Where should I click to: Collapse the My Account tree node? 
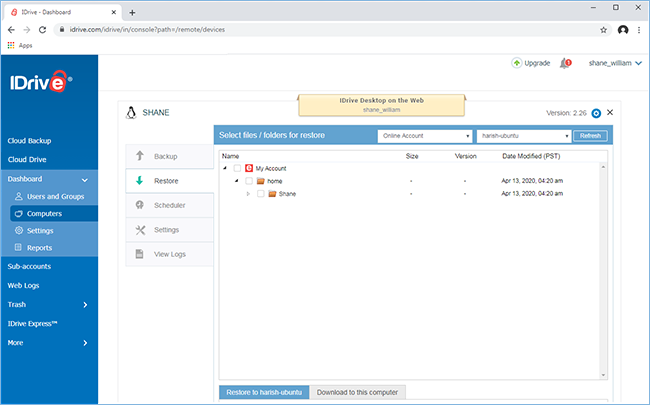tap(225, 168)
